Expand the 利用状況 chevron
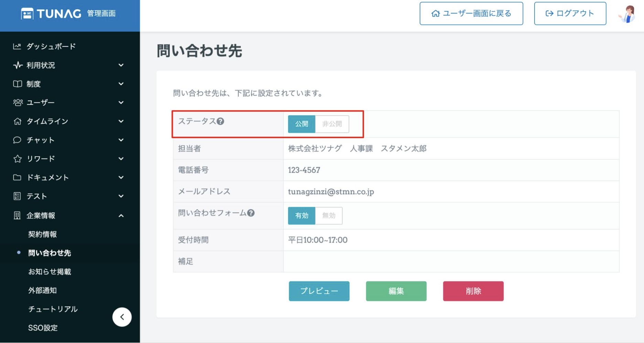The height and width of the screenshot is (343, 644). click(x=121, y=65)
